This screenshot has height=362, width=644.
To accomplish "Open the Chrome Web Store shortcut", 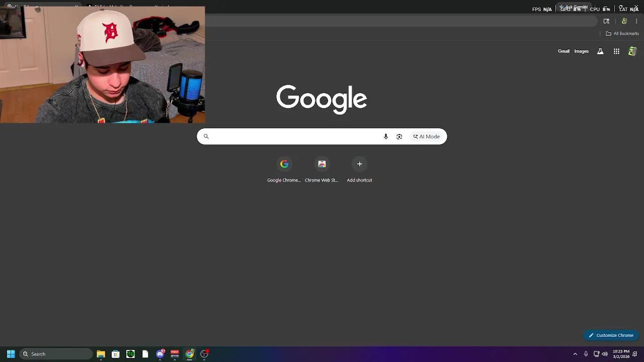I will pyautogui.click(x=321, y=169).
